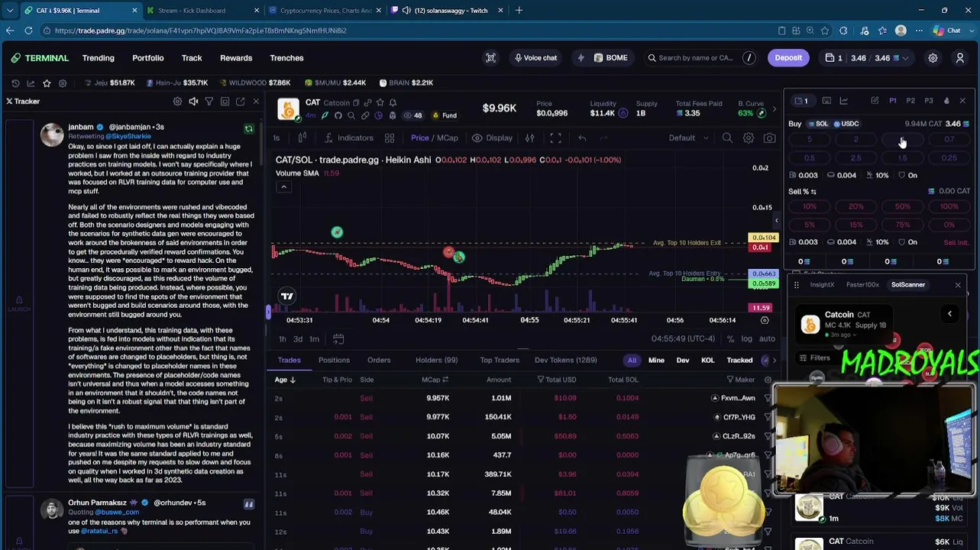
Task: Expand the Indicators menu
Action: (349, 138)
